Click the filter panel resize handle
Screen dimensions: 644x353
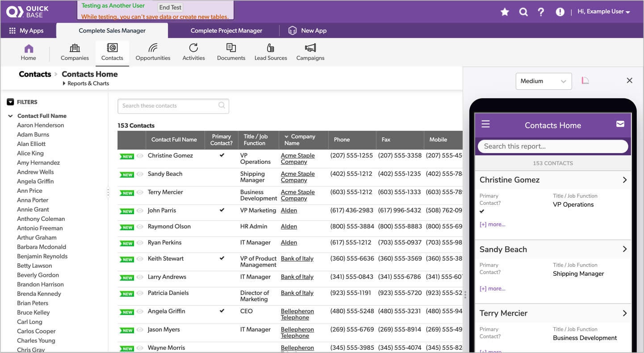(108, 193)
